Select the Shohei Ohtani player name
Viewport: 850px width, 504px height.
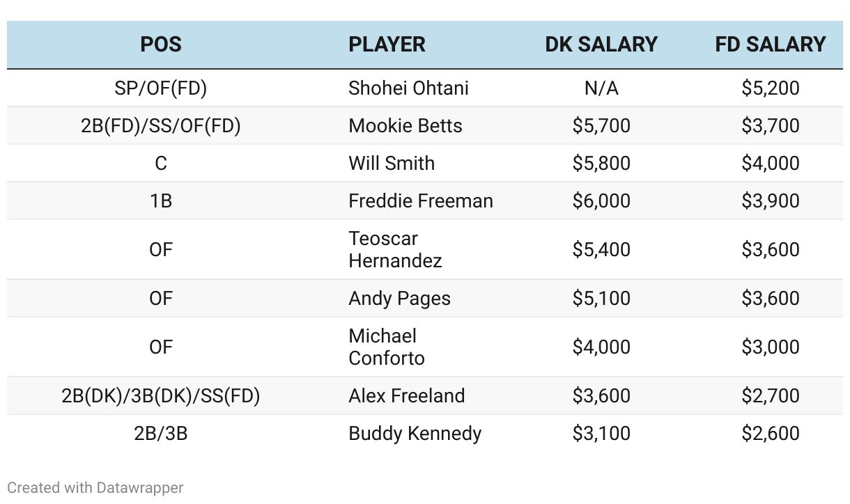pyautogui.click(x=408, y=88)
